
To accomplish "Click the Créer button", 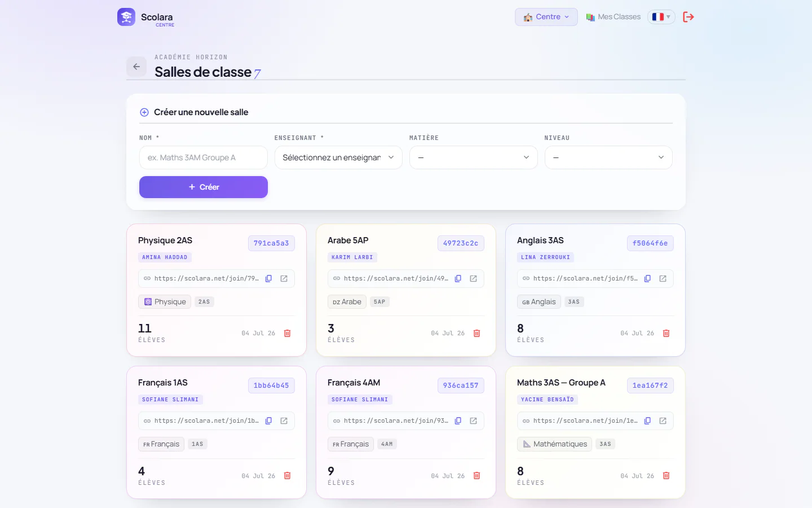I will click(204, 187).
